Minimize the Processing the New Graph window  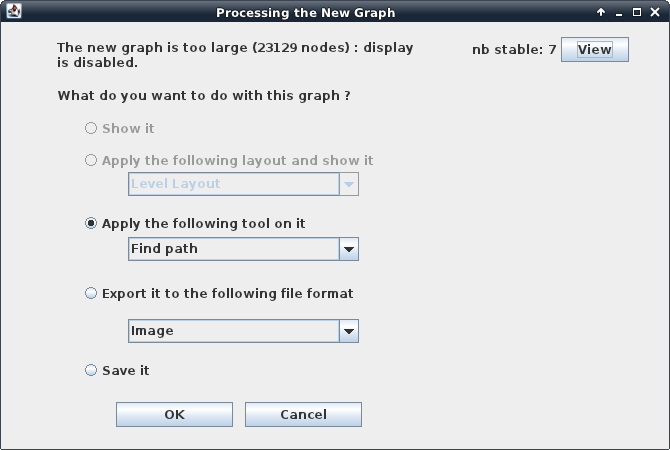click(x=619, y=13)
